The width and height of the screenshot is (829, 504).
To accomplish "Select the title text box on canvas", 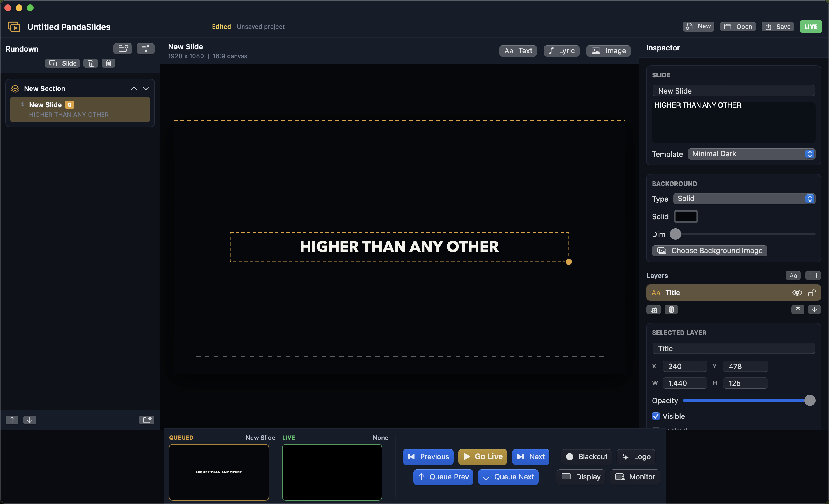I will pyautogui.click(x=399, y=247).
